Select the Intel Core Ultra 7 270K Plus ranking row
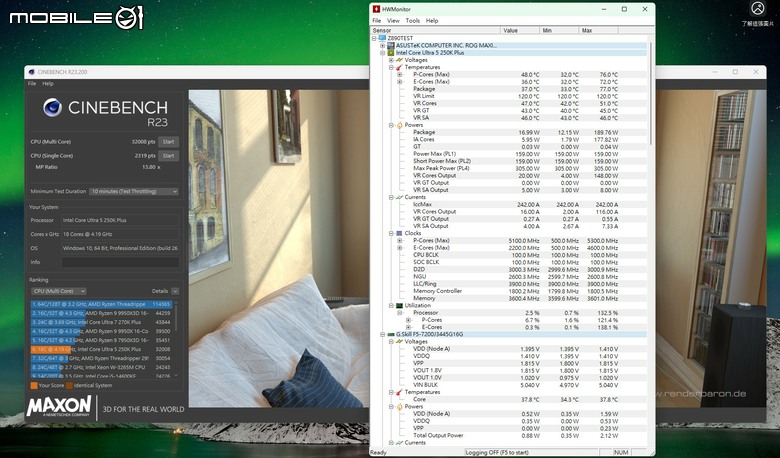Screen dimensions: 780x458 [101, 322]
